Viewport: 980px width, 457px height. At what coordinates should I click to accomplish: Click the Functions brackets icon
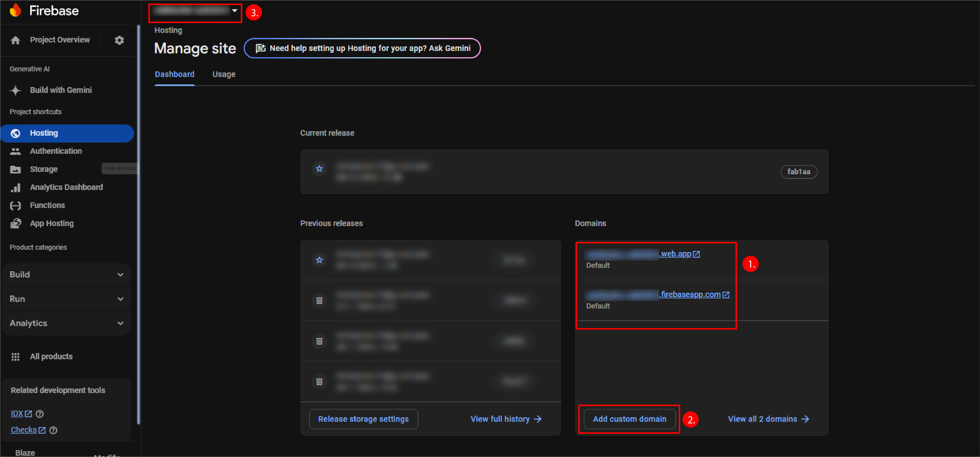click(x=15, y=206)
